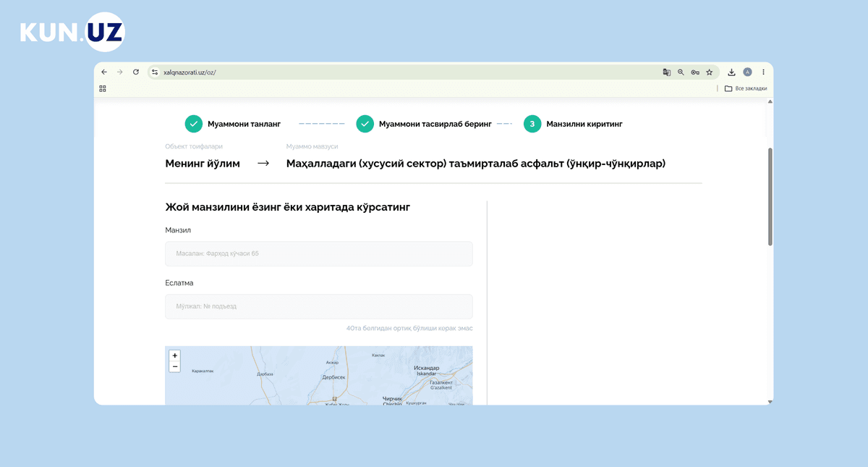Open the zoom magnifier icon in the address bar
Image resolution: width=868 pixels, height=467 pixels.
pyautogui.click(x=681, y=72)
